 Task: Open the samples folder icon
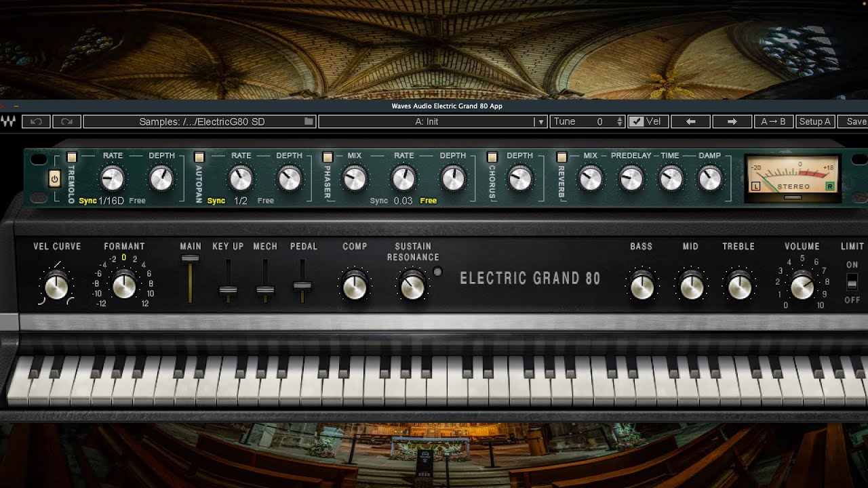coord(309,122)
